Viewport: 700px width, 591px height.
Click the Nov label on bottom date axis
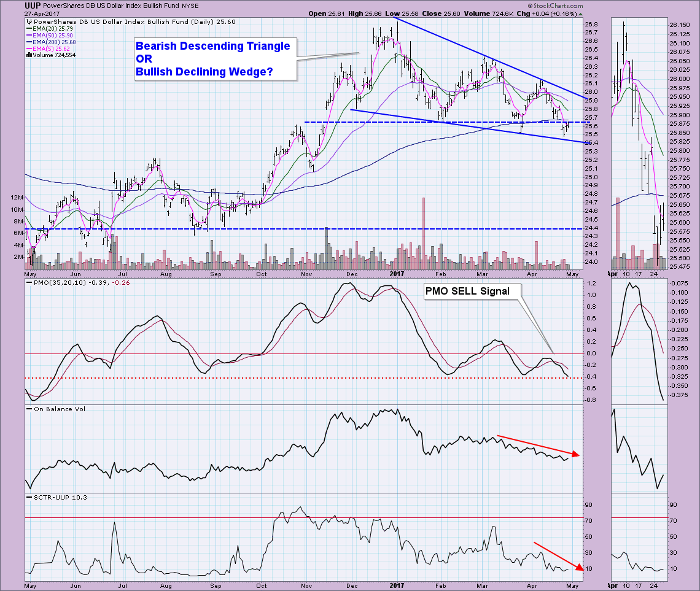pos(305,585)
